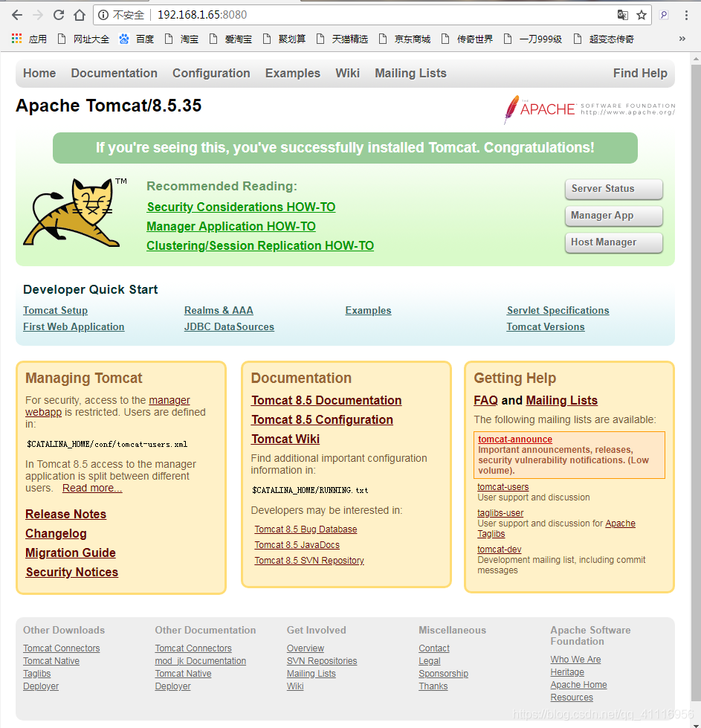Open the tomcat-users mailing list link
The width and height of the screenshot is (701, 728).
coord(503,487)
